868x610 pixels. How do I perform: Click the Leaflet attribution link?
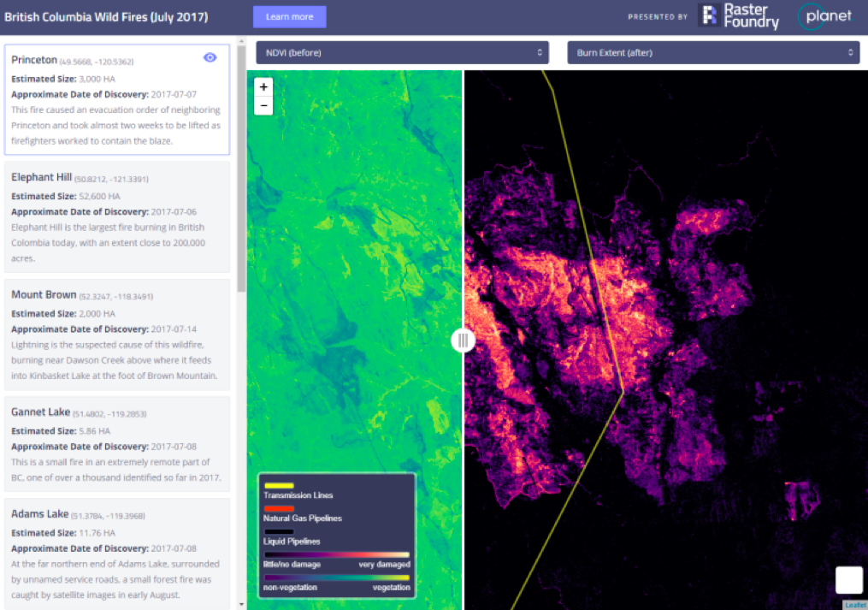pos(854,605)
